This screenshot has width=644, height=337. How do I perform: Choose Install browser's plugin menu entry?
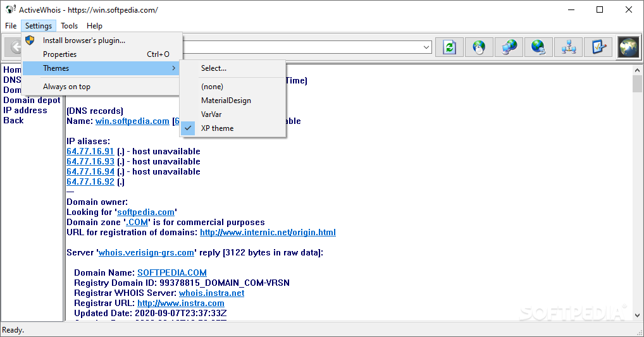(102, 40)
